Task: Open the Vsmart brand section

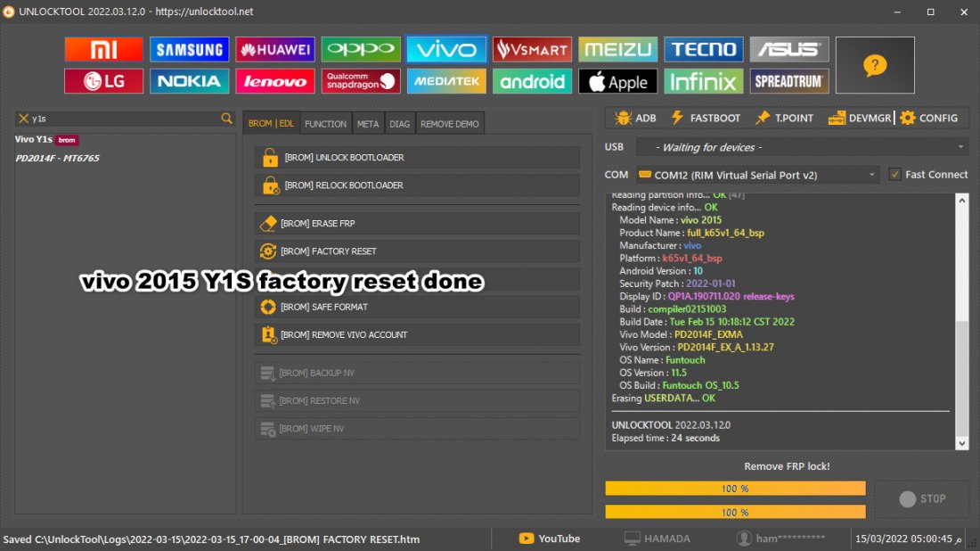Action: coord(532,49)
